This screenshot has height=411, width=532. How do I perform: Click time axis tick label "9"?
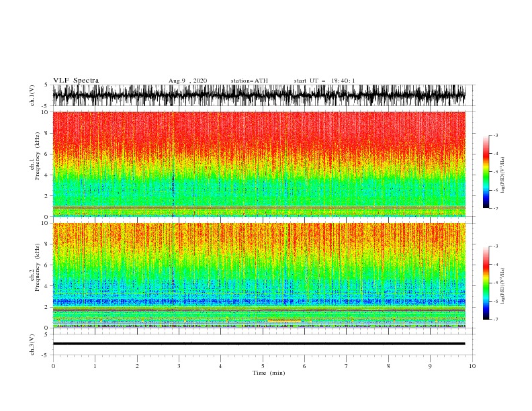(430, 366)
